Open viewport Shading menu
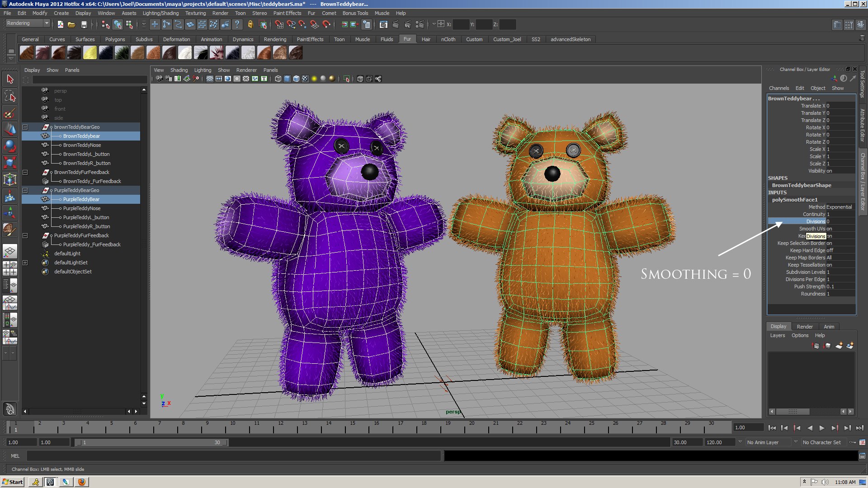This screenshot has width=868, height=488. [x=179, y=70]
